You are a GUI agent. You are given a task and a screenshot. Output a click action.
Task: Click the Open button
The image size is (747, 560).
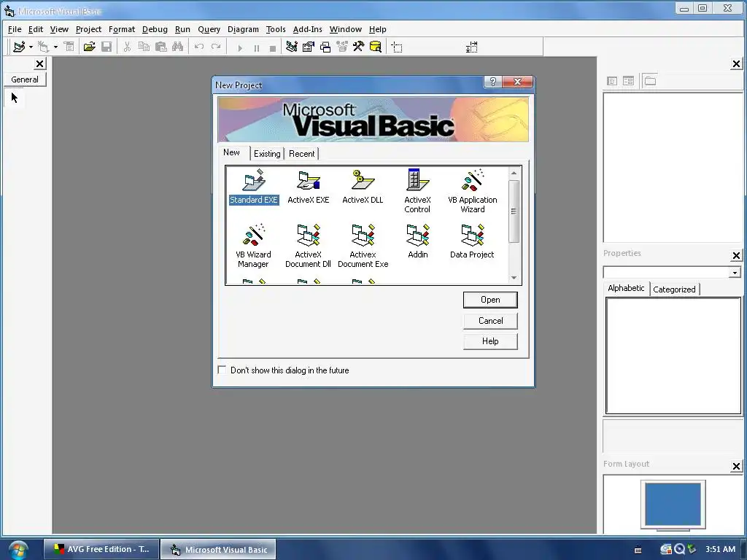(x=490, y=300)
